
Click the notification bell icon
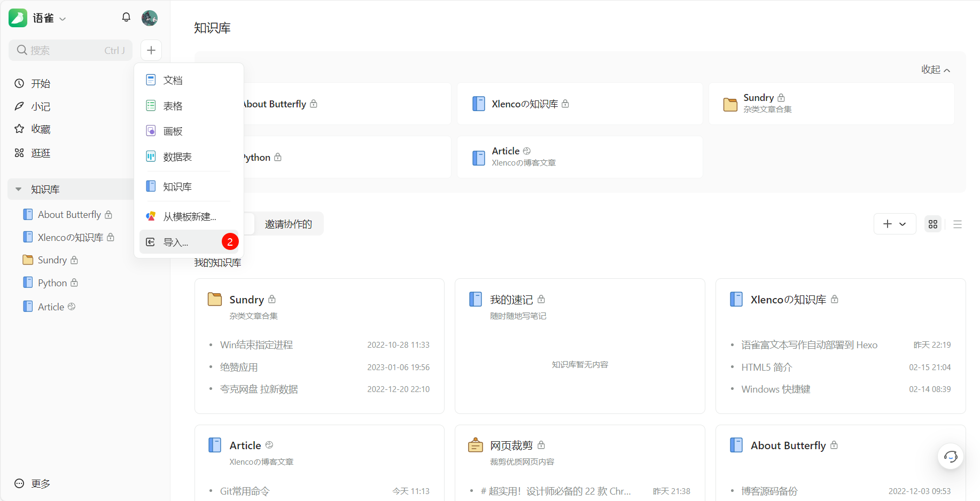click(x=126, y=18)
